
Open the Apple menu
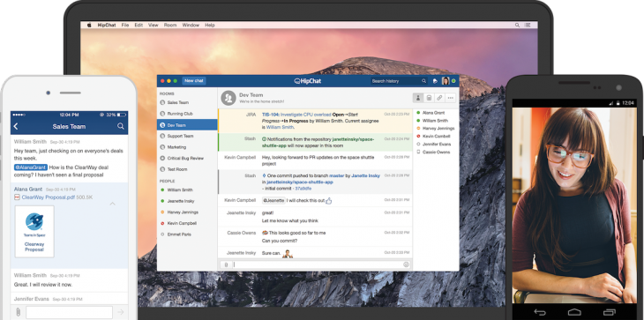click(89, 25)
